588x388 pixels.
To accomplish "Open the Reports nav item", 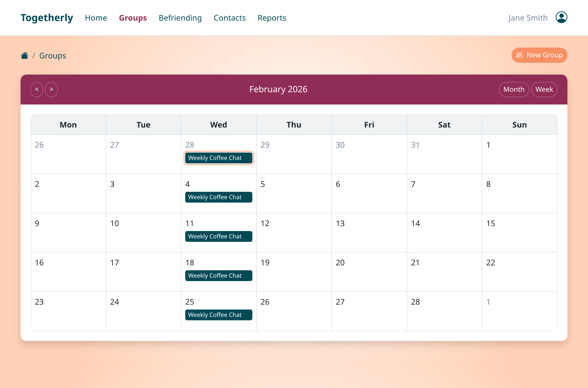I will (272, 18).
